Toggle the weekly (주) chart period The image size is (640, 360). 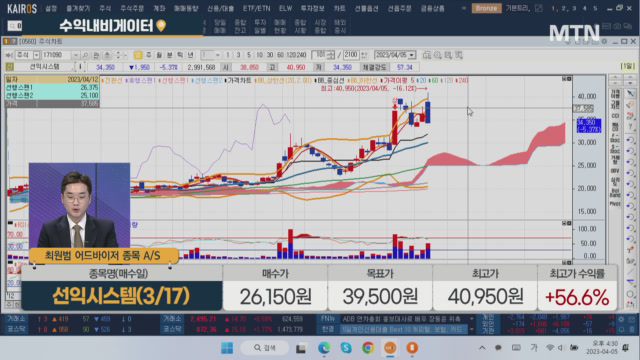(x=149, y=55)
